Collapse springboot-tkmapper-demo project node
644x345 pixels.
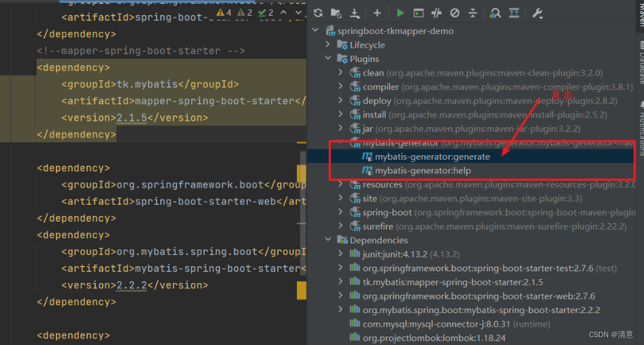click(x=315, y=31)
